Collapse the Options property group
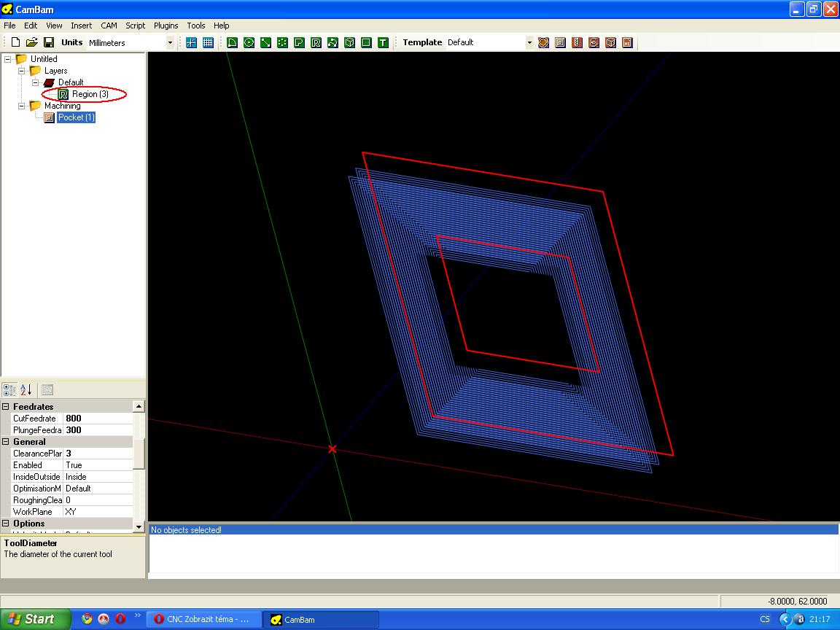The image size is (840, 630). coord(6,524)
